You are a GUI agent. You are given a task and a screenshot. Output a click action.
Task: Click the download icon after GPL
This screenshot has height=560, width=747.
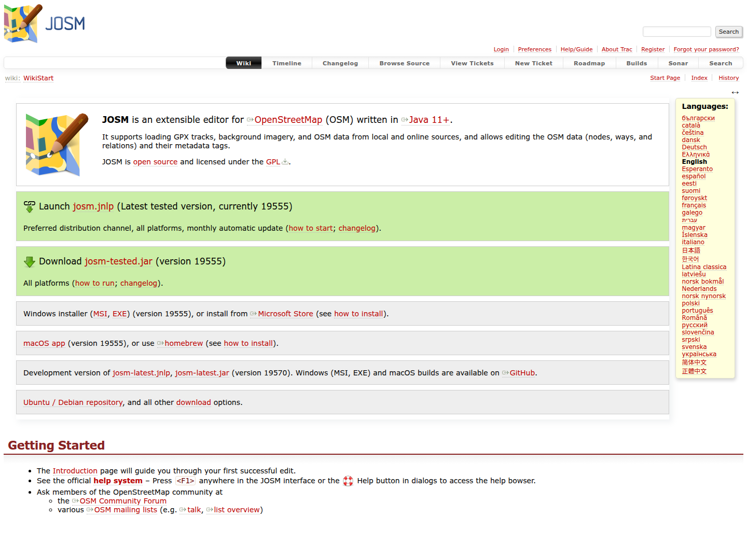285,162
